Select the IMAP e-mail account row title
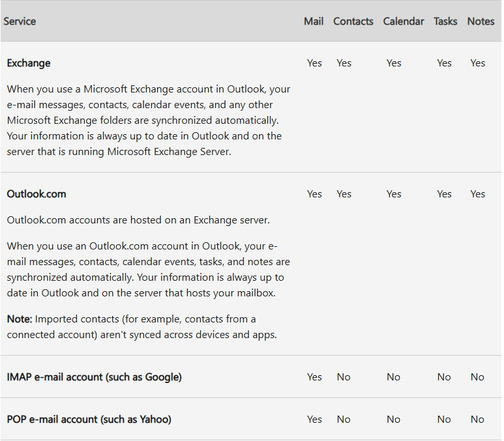Viewport: 504px width, 441px height. point(94,377)
